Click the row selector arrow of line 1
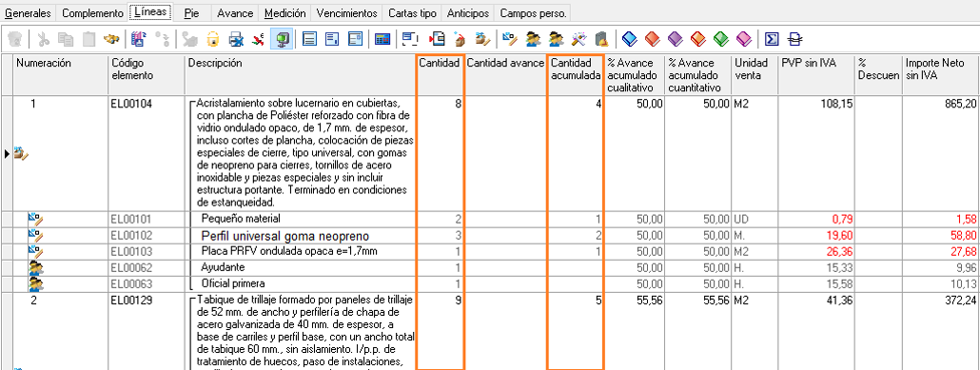This screenshot has height=370, width=980. coord(7,153)
